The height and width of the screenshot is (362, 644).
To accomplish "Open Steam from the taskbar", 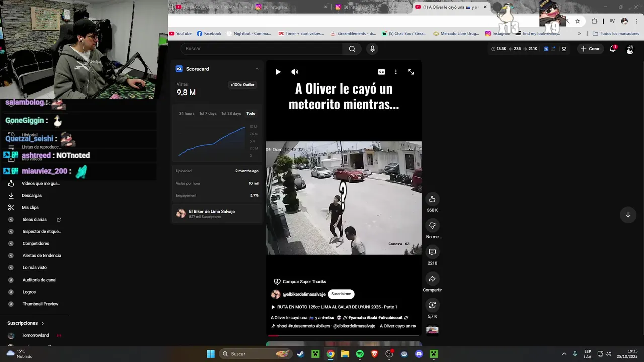I will click(x=300, y=354).
